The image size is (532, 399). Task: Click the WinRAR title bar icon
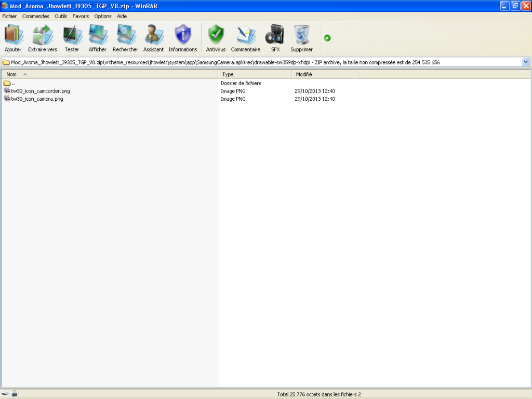(x=5, y=6)
